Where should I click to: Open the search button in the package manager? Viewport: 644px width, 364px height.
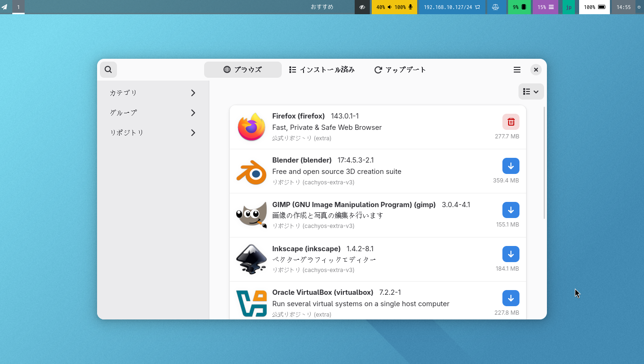(108, 70)
